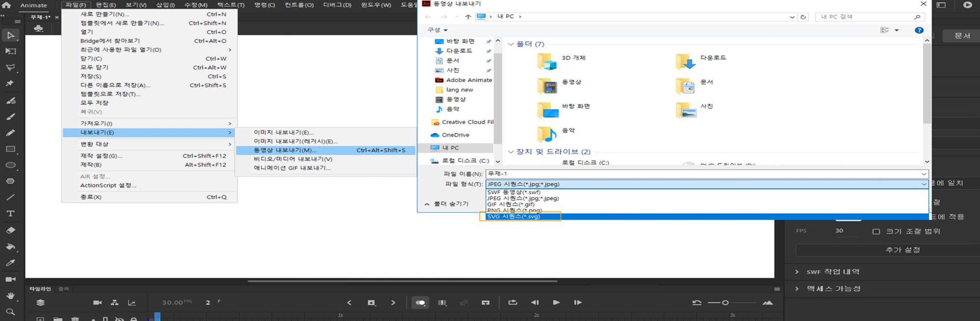Open the 구성 dropdown in dialog
The height and width of the screenshot is (321, 980).
tap(437, 30)
